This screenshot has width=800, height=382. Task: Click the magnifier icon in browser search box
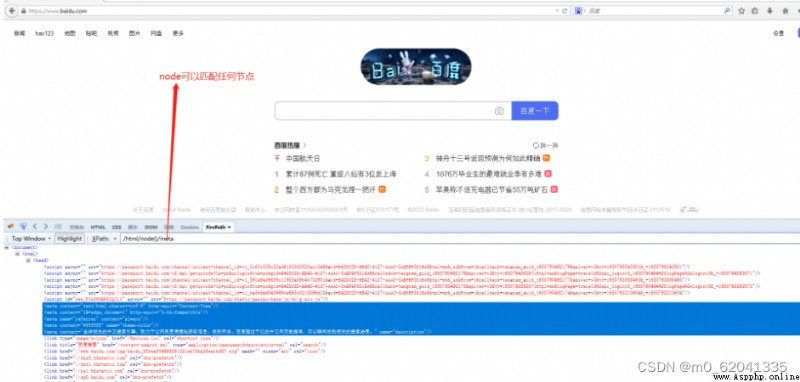point(727,10)
